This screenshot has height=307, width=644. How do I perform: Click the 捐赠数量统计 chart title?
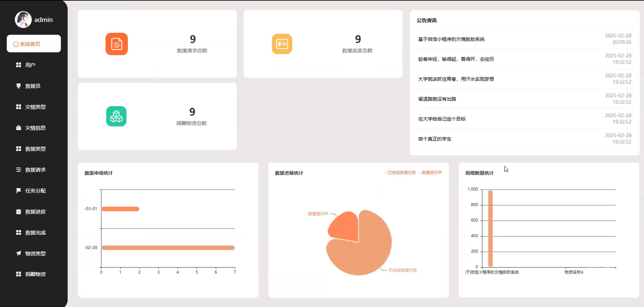point(480,173)
